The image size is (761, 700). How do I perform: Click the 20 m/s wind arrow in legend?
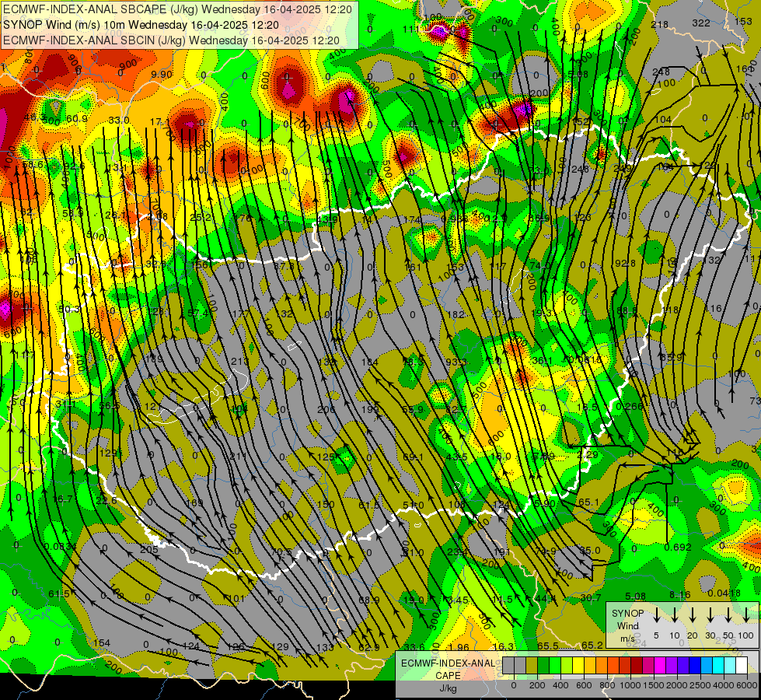click(692, 614)
